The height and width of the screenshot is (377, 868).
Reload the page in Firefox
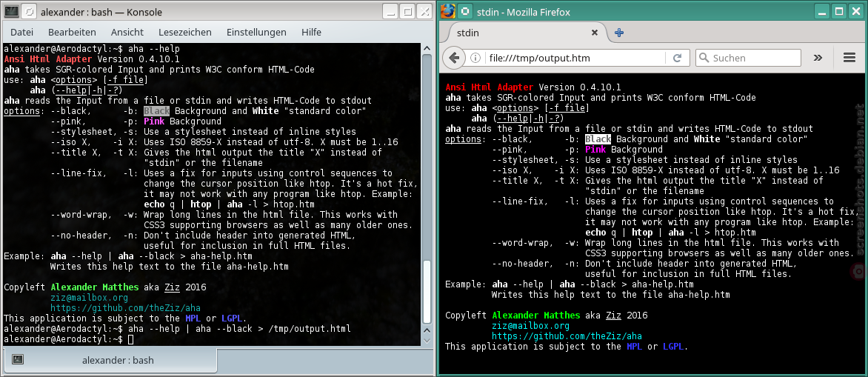676,58
